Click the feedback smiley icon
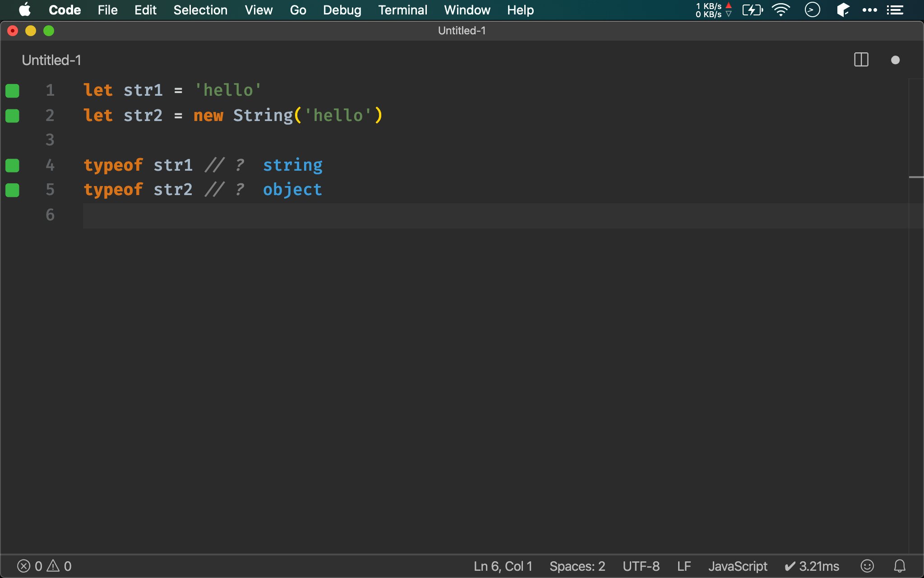 coord(867,566)
